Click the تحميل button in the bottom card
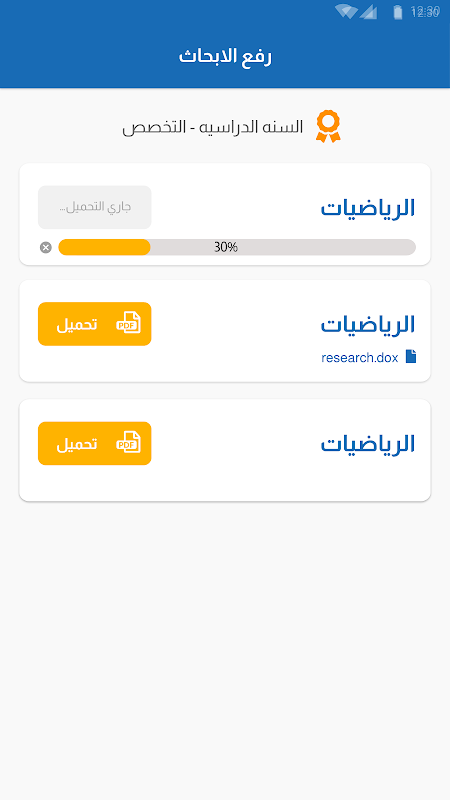Image resolution: width=450 pixels, height=800 pixels. tap(94, 443)
